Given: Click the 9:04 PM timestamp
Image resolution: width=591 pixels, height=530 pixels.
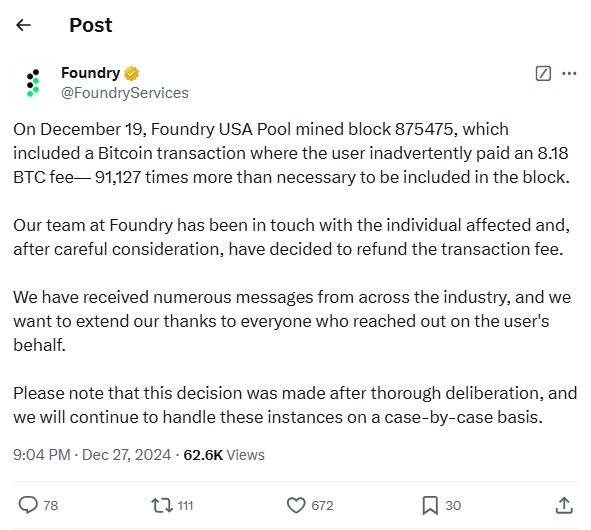Looking at the screenshot, I should 42,455.
